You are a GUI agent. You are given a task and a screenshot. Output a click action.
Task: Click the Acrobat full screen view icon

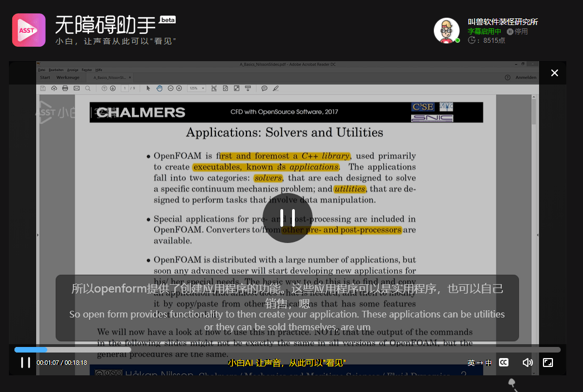click(x=236, y=88)
